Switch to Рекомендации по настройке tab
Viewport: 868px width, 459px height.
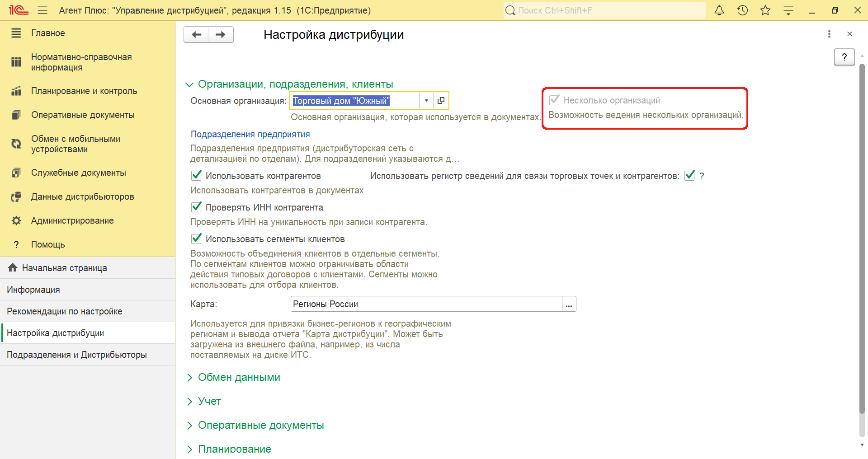point(87,311)
